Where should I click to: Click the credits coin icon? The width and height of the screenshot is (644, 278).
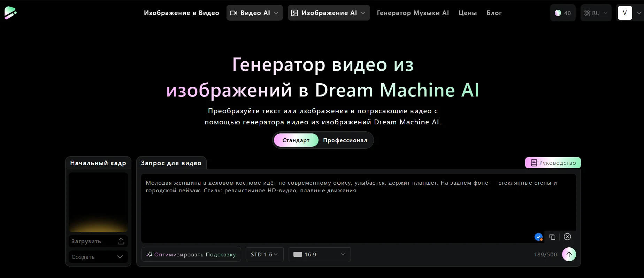click(558, 13)
